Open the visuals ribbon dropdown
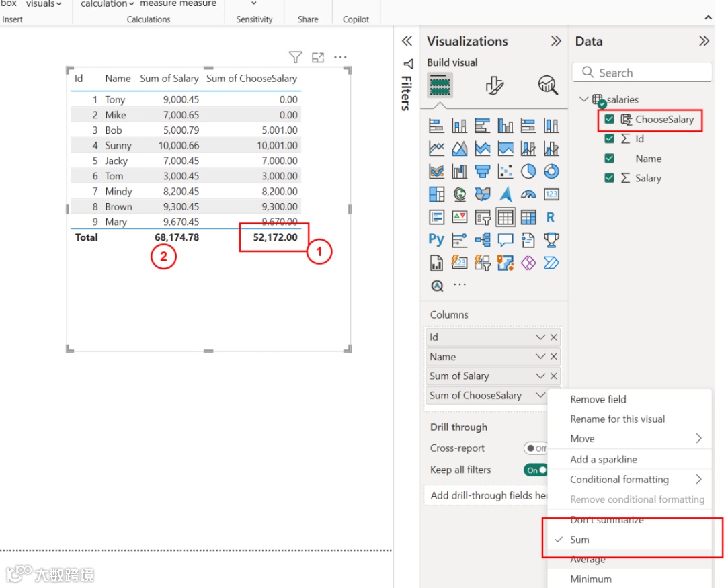 point(44,4)
